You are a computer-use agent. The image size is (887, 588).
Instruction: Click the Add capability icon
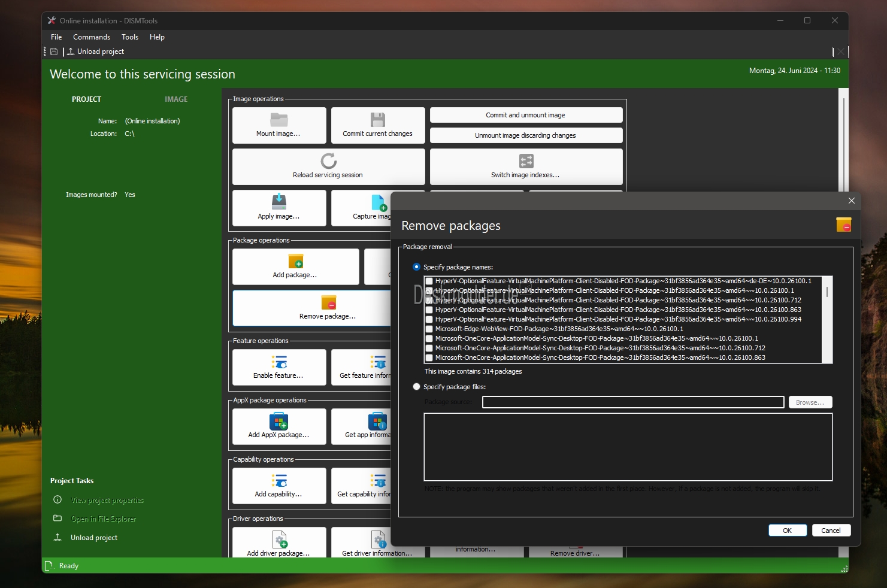(278, 481)
